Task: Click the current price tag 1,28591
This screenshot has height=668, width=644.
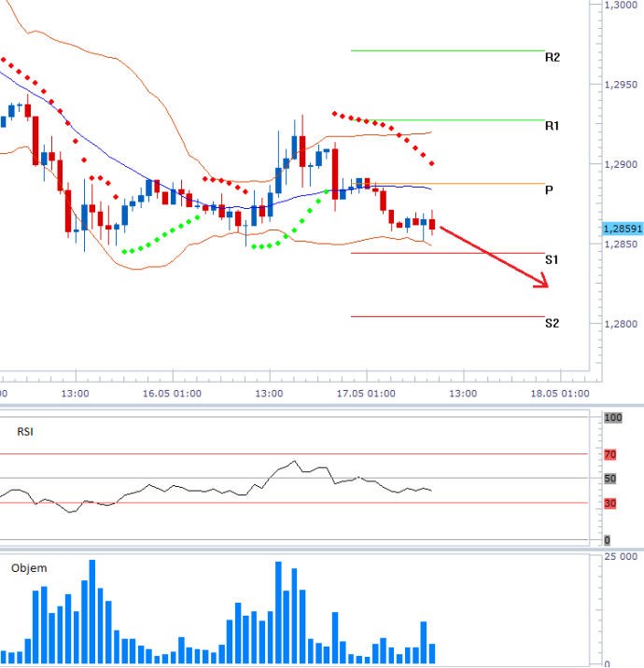Action: pyautogui.click(x=623, y=229)
